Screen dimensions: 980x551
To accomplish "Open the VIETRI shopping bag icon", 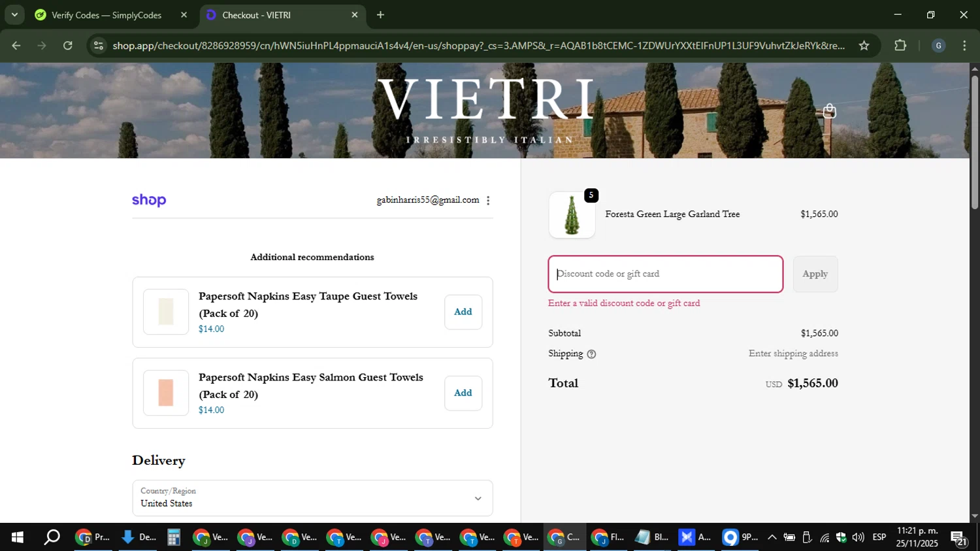I will point(829,111).
